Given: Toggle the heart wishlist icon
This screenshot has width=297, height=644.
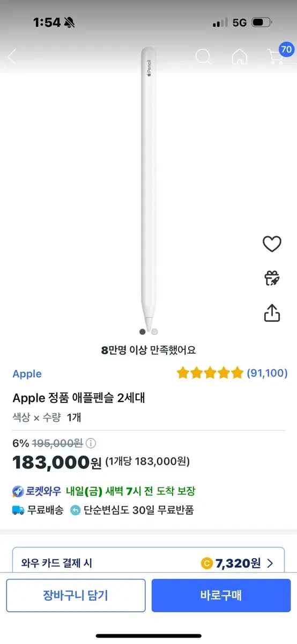Looking at the screenshot, I should [272, 244].
